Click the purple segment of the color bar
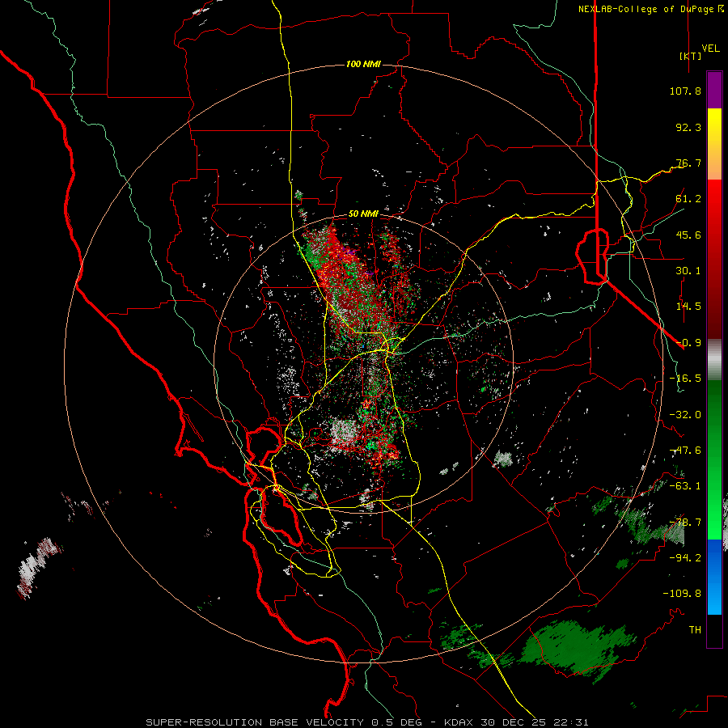Image resolution: width=728 pixels, height=728 pixels. [x=714, y=90]
